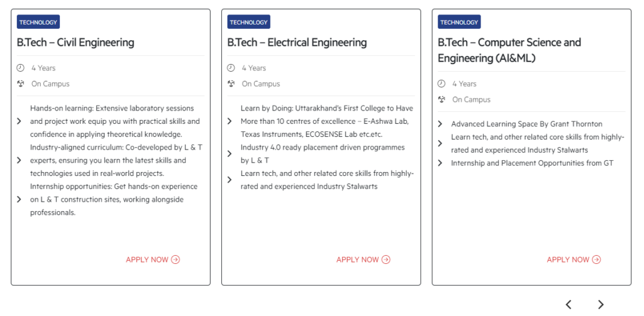Click the clock icon in Electrical Engineering card

(x=231, y=68)
